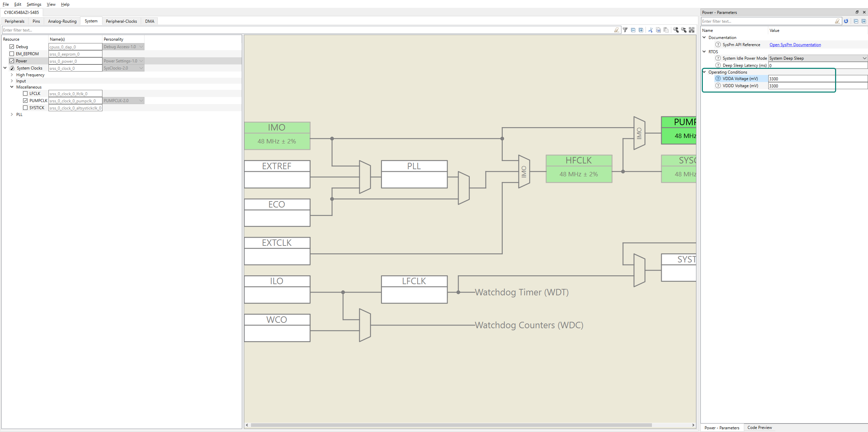This screenshot has height=432, width=868.
Task: Switch to the Analog-Routing tab
Action: [62, 21]
